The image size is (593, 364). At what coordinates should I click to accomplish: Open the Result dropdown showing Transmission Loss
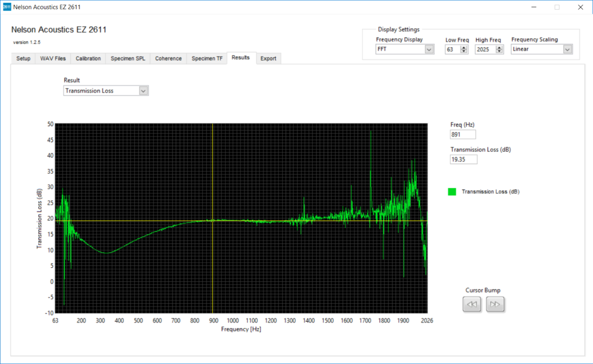coord(142,90)
